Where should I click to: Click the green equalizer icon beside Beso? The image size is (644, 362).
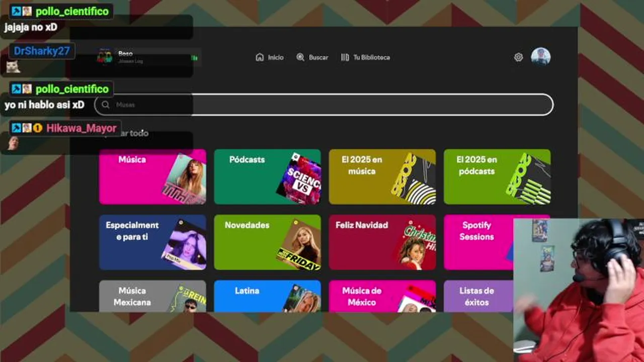click(x=194, y=58)
